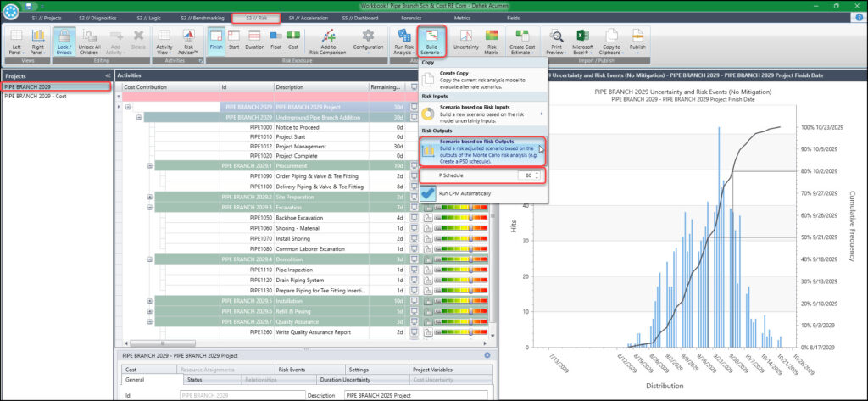Open the Left Panel views dropdown
Viewport: 868px width, 401px height.
[x=17, y=41]
